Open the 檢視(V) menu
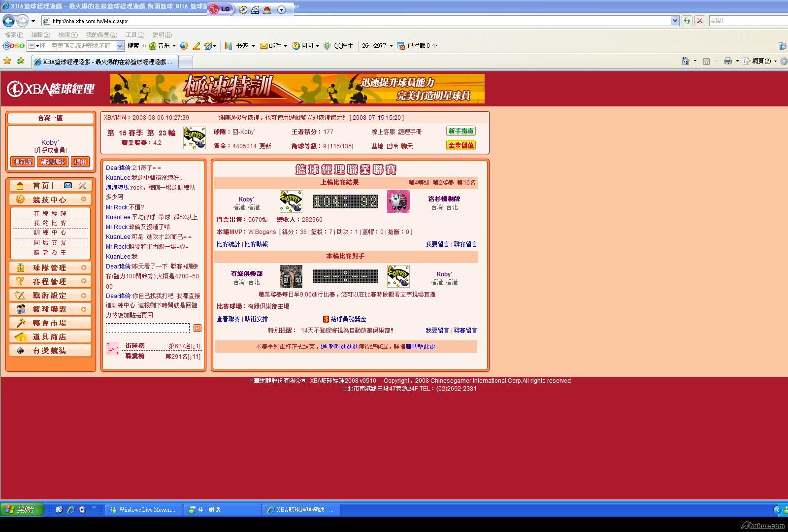Viewport: 788px width, 532px height. (68, 35)
